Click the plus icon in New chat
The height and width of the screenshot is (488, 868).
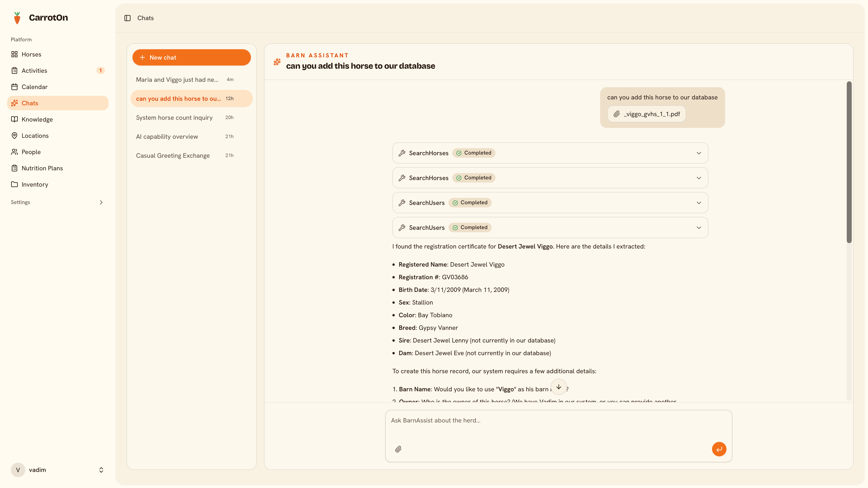coord(142,58)
